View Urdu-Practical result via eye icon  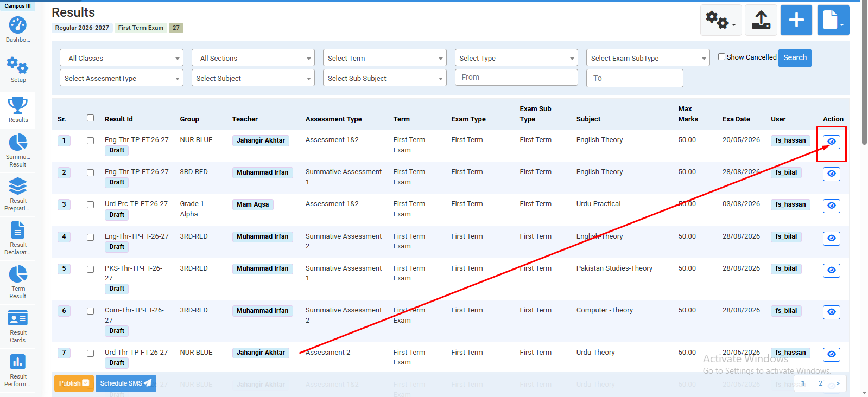pyautogui.click(x=832, y=206)
